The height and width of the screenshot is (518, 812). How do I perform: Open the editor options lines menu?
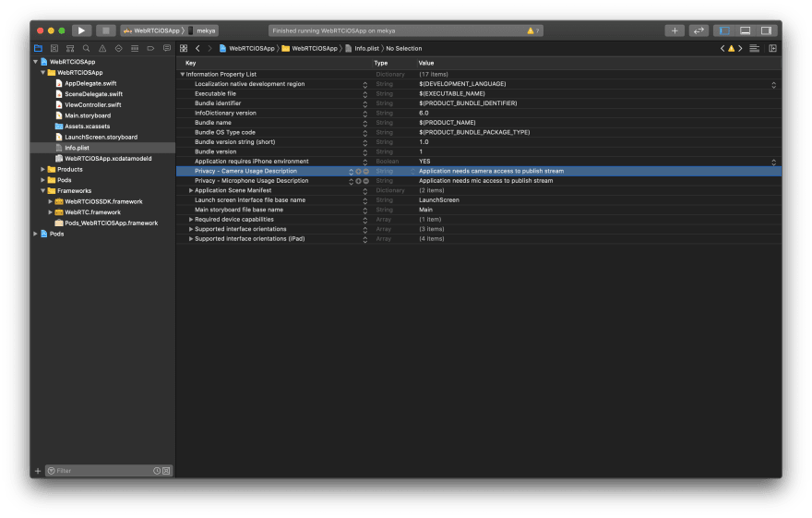[755, 48]
